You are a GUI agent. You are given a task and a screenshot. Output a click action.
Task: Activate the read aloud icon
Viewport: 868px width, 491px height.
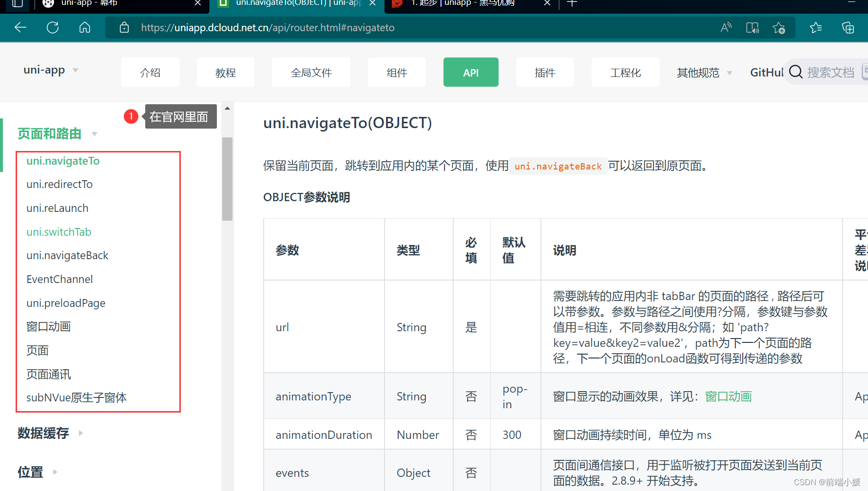726,27
